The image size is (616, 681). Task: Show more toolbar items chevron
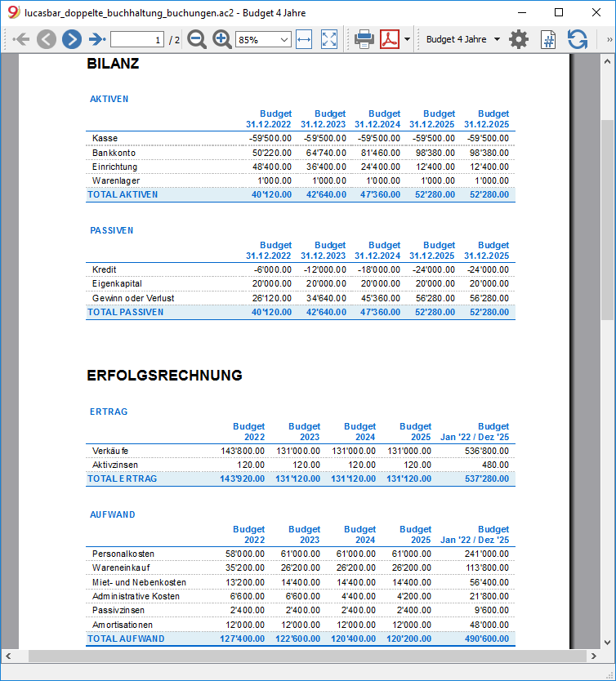tap(609, 40)
